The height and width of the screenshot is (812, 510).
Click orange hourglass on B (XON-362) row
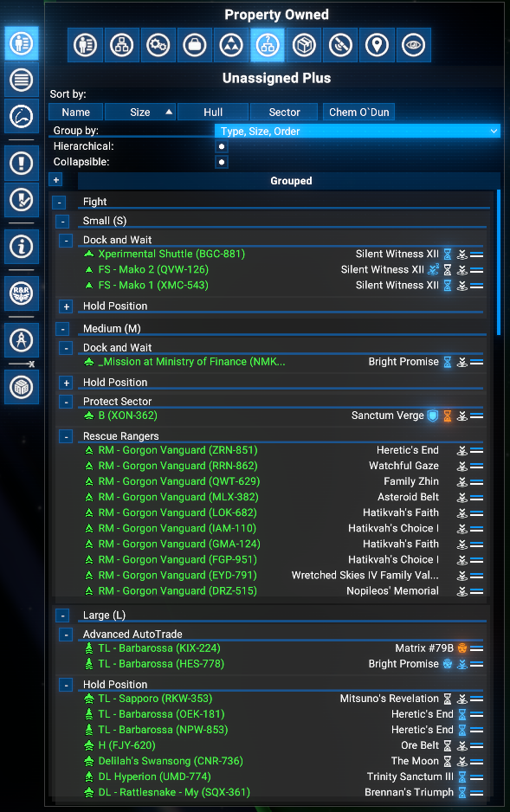(x=448, y=416)
